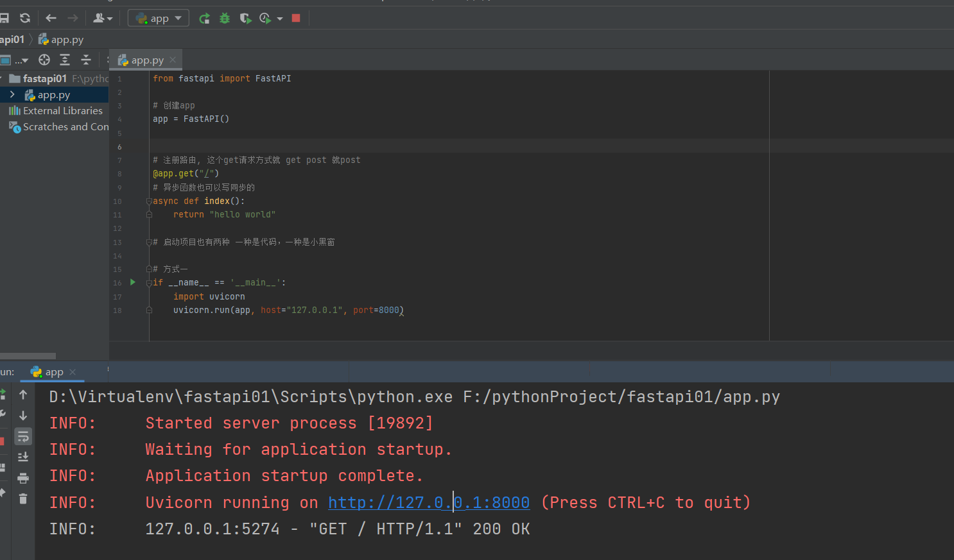Select app.py in the project tree
Viewport: 954px width, 560px height.
(x=54, y=95)
